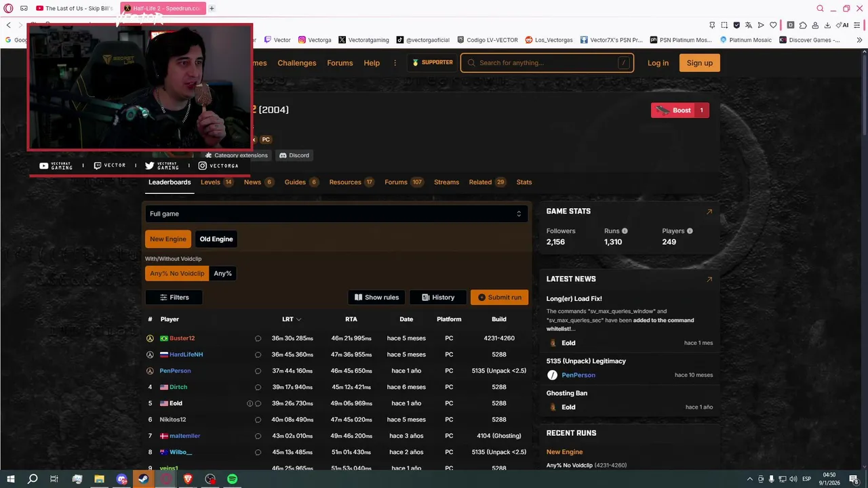Open Ghosting Ban news post
The height and width of the screenshot is (488, 868).
[x=567, y=393]
